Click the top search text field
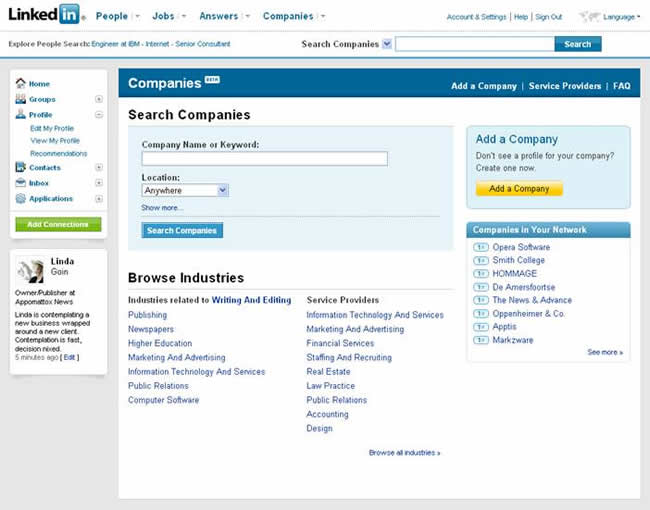The width and height of the screenshot is (650, 510). coord(475,44)
